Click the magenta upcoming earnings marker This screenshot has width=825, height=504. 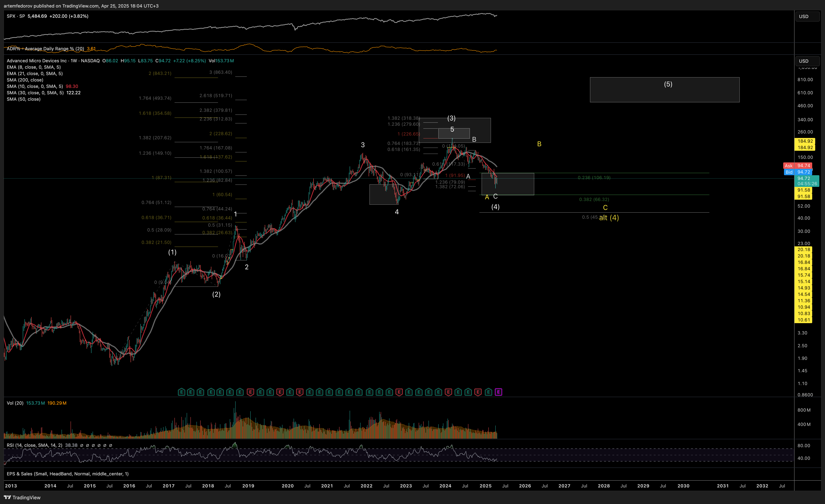pyautogui.click(x=498, y=392)
